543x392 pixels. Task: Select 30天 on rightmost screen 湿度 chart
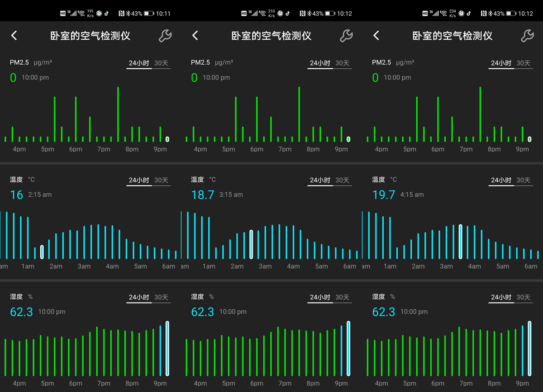pos(523,298)
